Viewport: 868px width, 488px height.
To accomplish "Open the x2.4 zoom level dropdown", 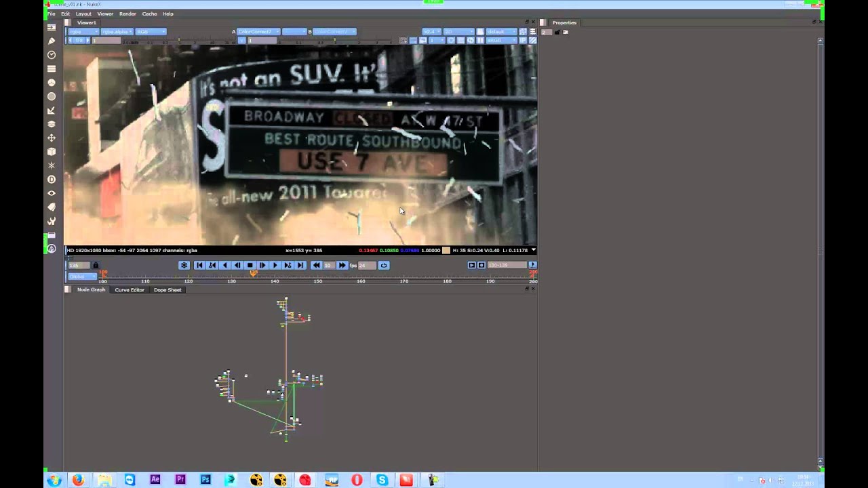I will [432, 32].
